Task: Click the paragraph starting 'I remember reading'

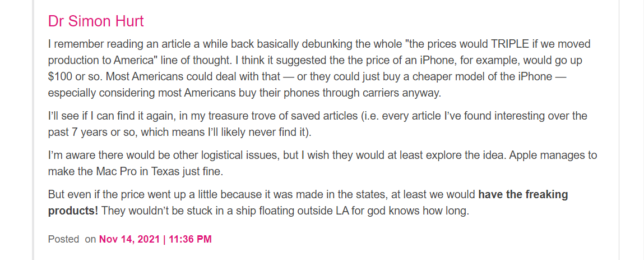Action: 319,69
